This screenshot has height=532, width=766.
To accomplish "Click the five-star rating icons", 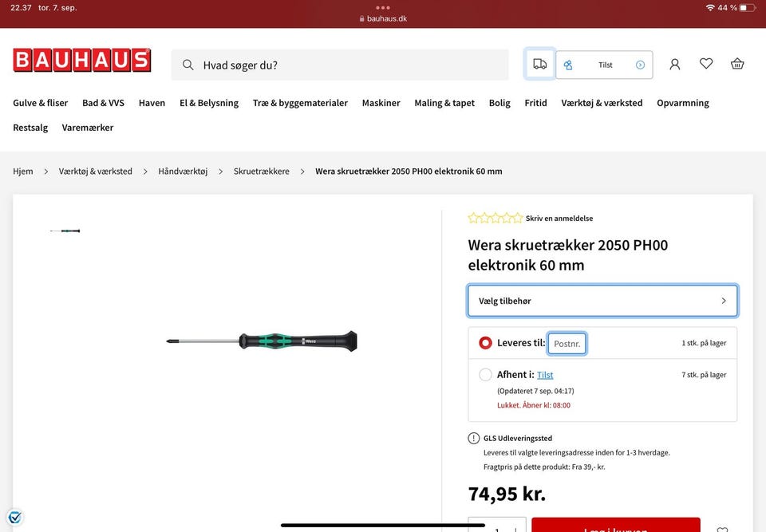I will tap(495, 218).
